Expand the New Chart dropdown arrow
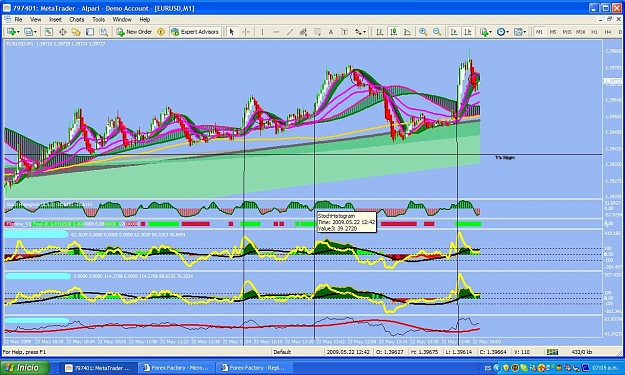625x375 pixels. [x=18, y=32]
